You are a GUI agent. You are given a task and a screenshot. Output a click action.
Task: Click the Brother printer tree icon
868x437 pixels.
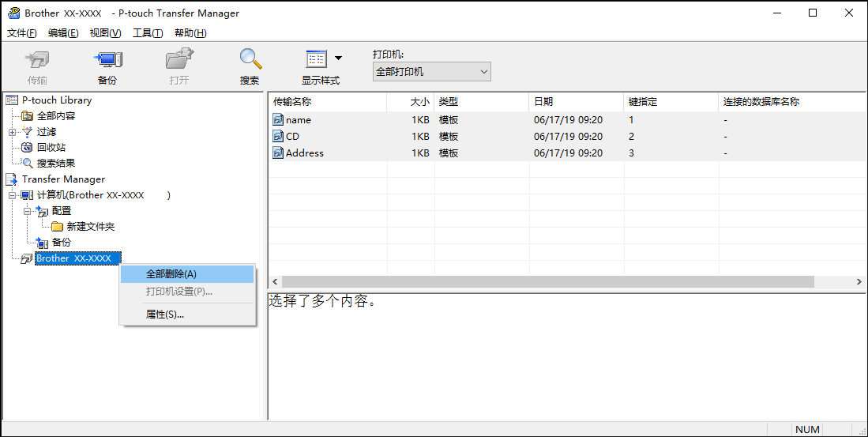tap(27, 258)
